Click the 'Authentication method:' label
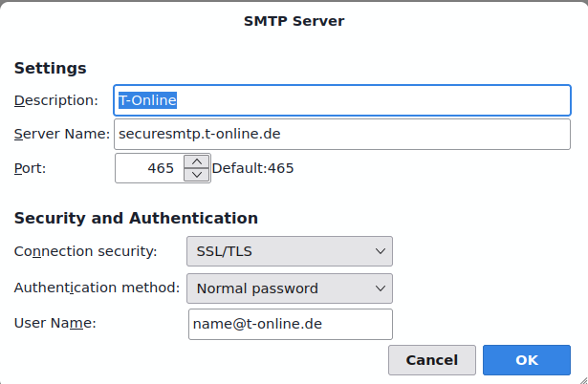 pyautogui.click(x=98, y=288)
